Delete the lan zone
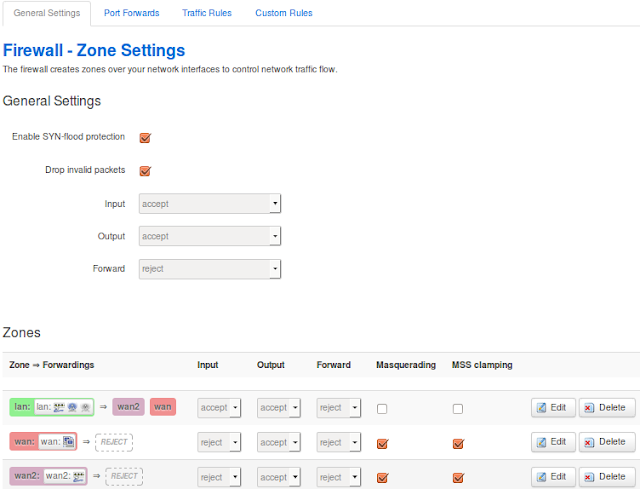Viewport: 640px width, 489px height. pos(607,408)
